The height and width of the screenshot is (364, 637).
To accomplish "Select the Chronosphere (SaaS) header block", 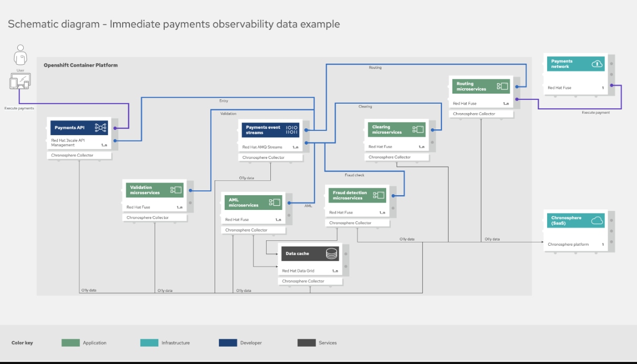I will click(x=577, y=220).
